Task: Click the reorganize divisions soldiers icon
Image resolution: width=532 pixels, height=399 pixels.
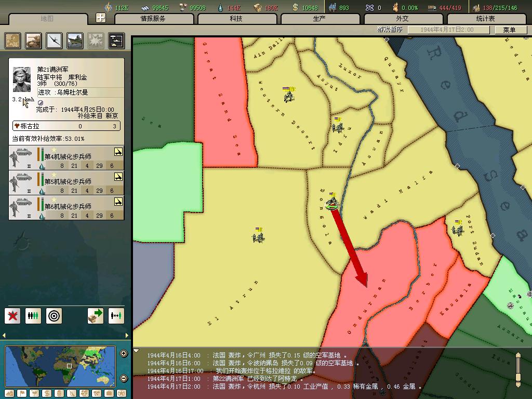Action: (33, 315)
